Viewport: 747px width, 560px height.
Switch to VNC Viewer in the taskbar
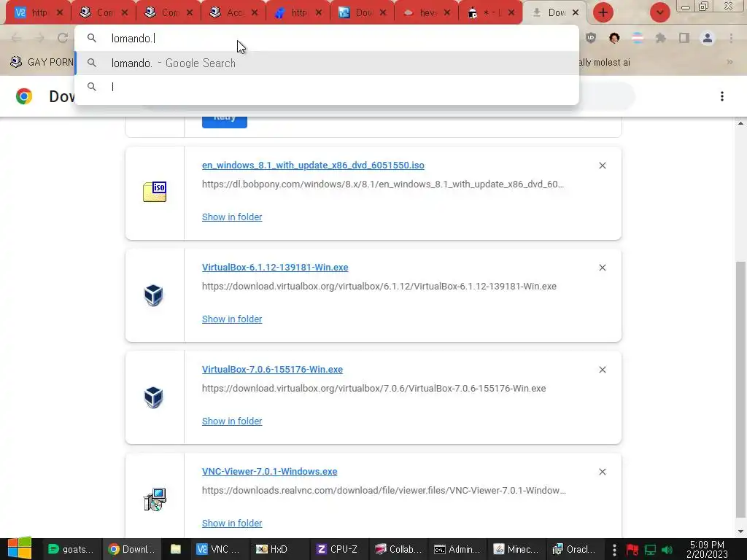[x=218, y=550]
